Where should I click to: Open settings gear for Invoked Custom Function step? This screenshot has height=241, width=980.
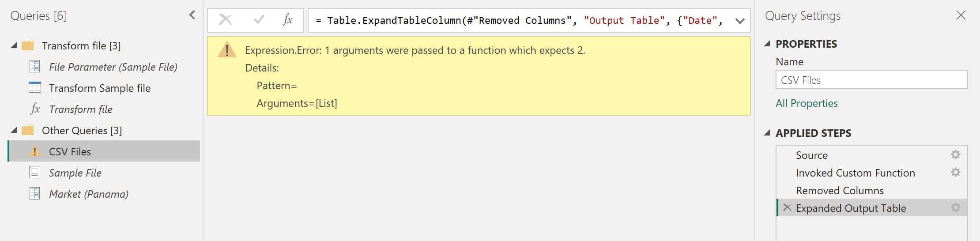(956, 173)
